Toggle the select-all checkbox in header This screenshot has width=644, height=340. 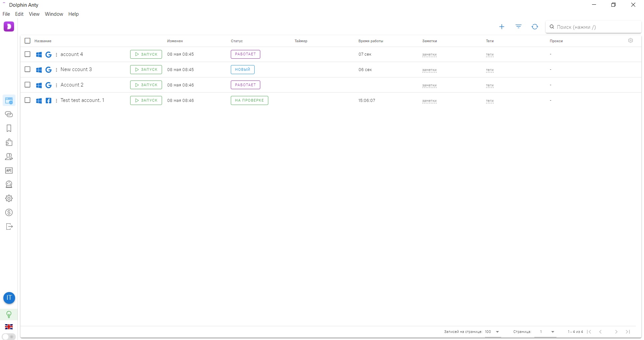pos(28,41)
